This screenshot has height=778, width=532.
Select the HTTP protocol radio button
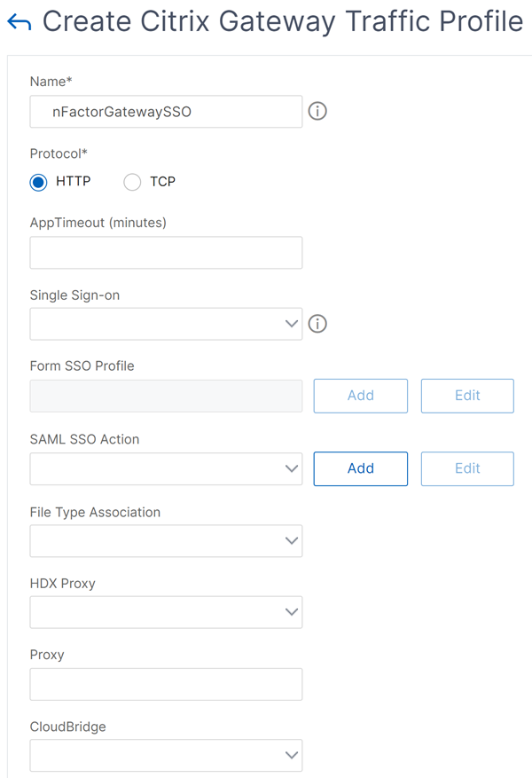click(39, 182)
